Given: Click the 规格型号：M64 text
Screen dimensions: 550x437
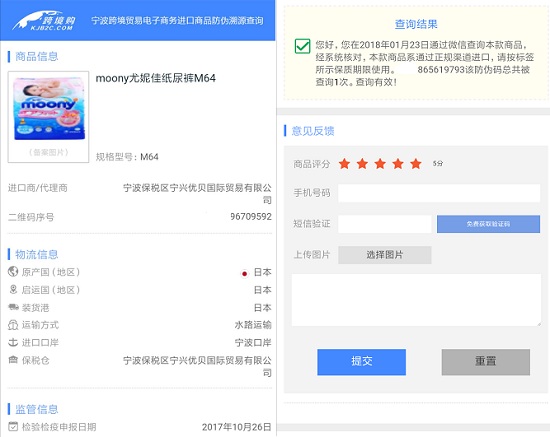Looking at the screenshot, I should coord(127,157).
